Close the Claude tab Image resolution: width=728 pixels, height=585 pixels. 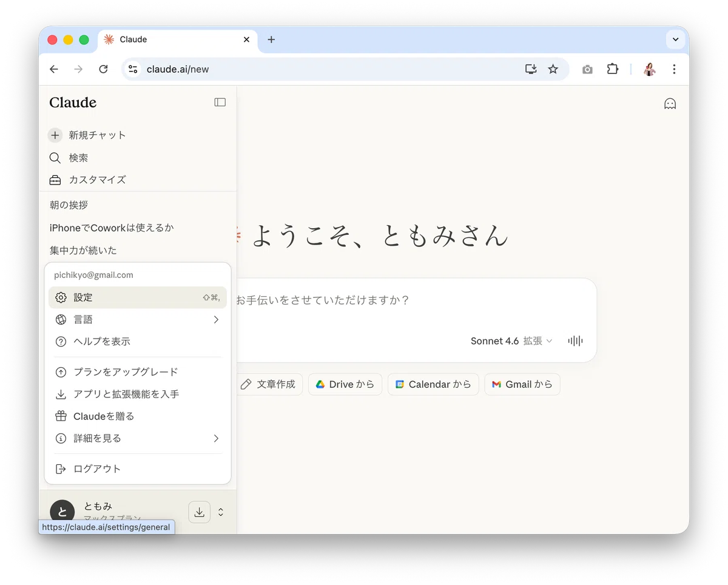pos(246,39)
